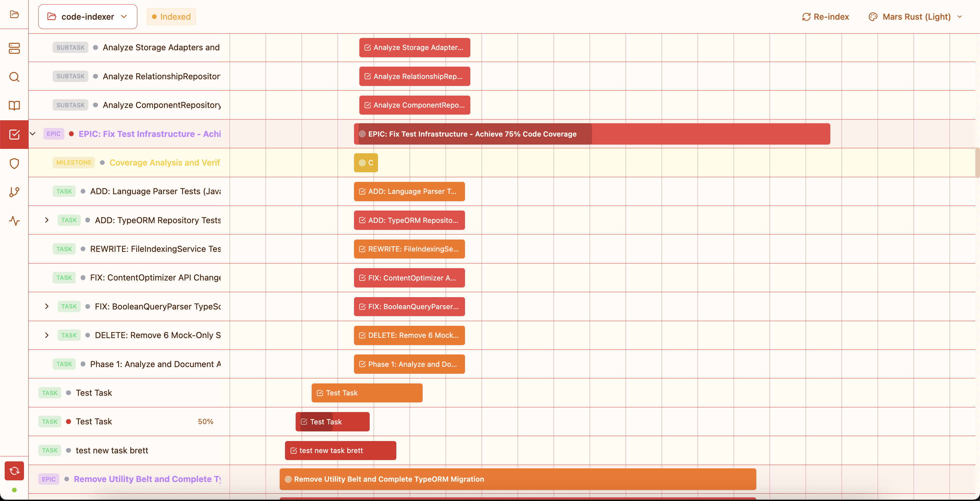Open the git branch sidebar icon
The height and width of the screenshot is (501, 980).
(x=14, y=192)
